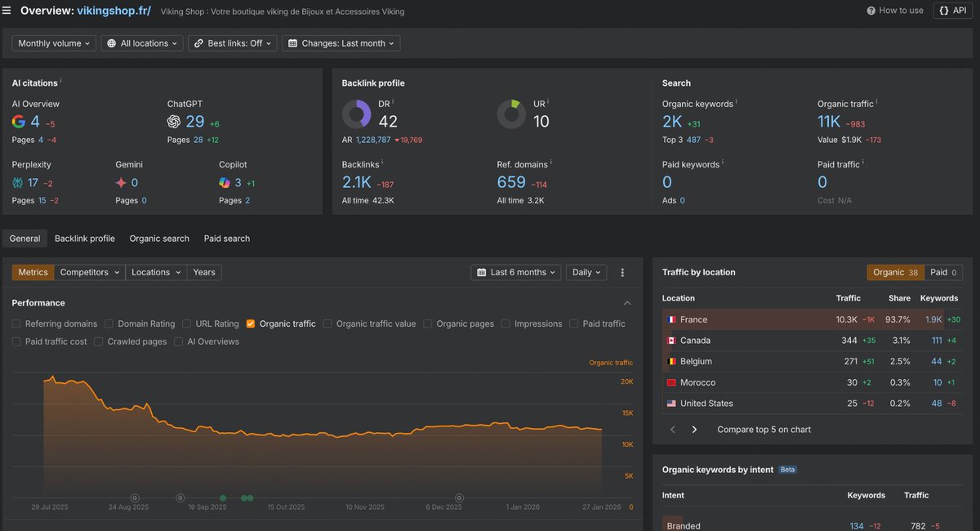This screenshot has height=531, width=980.
Task: Switch to the Backlink profile tab
Action: [x=85, y=239]
